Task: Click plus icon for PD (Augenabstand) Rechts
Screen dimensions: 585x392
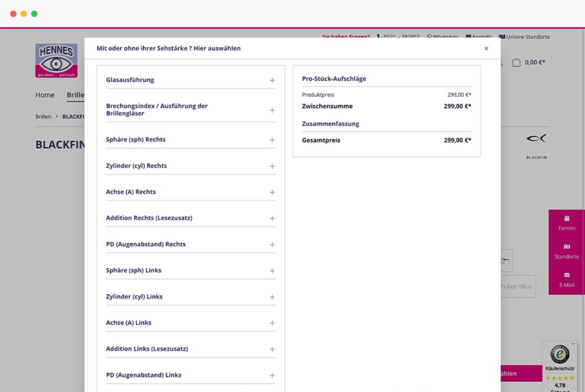Action: click(x=272, y=245)
